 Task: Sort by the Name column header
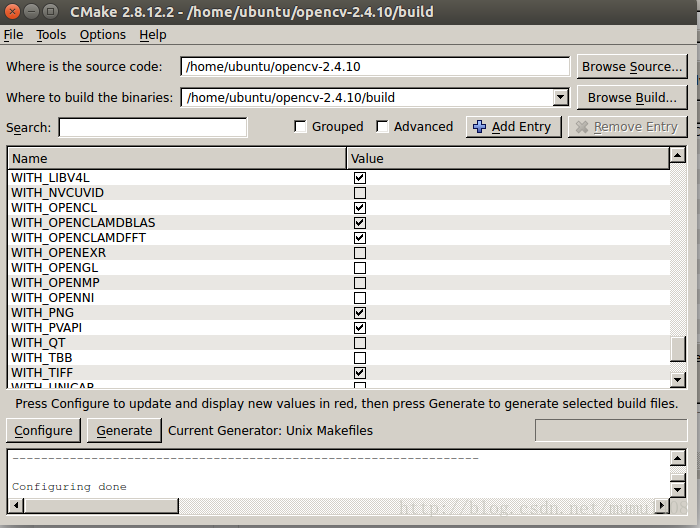coord(177,158)
